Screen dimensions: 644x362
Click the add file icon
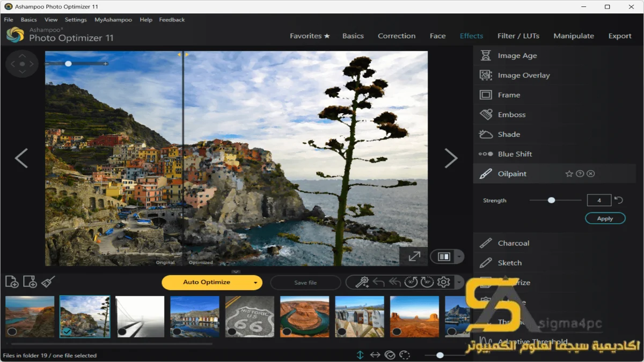[12, 282]
